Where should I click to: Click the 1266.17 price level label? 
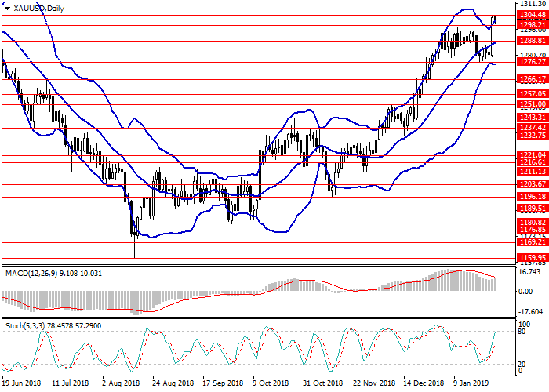(x=532, y=79)
